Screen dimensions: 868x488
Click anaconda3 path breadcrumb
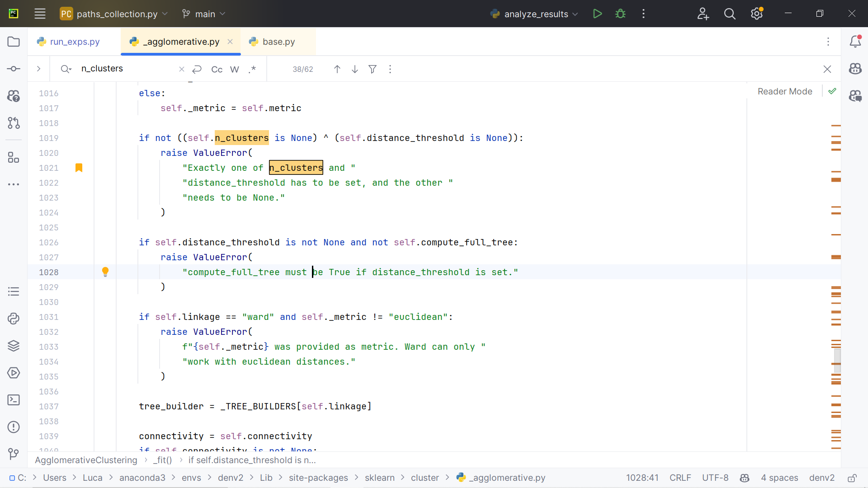(142, 478)
